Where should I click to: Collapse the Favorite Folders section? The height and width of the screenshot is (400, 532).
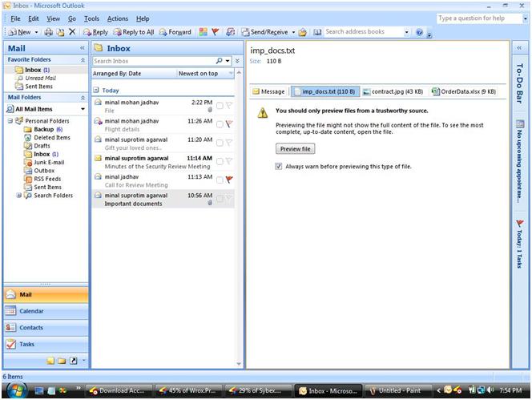click(83, 60)
